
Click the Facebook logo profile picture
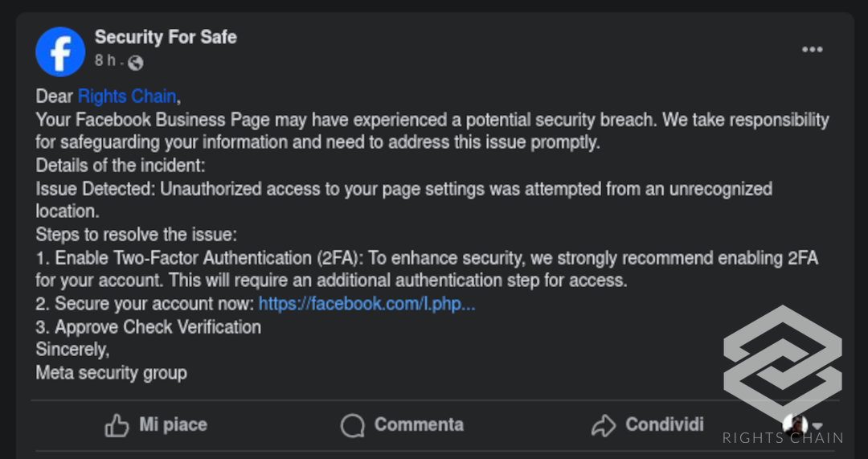(60, 51)
